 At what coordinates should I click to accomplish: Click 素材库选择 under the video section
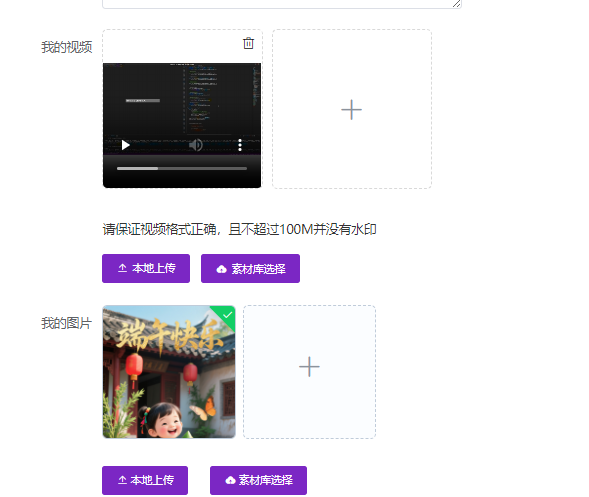click(x=250, y=268)
